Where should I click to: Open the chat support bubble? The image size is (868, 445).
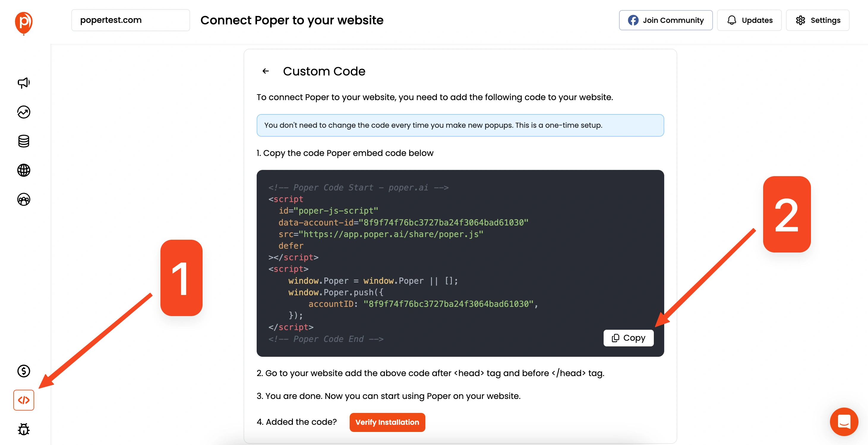pos(844,422)
